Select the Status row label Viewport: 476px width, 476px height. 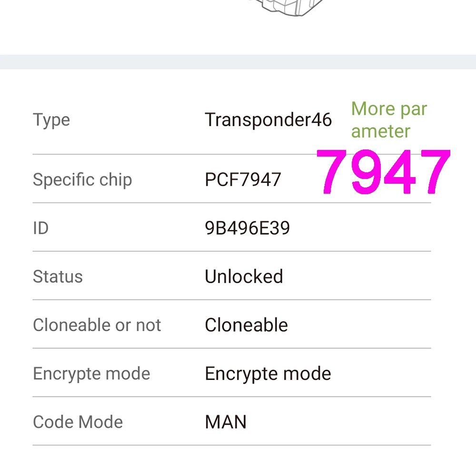click(58, 277)
